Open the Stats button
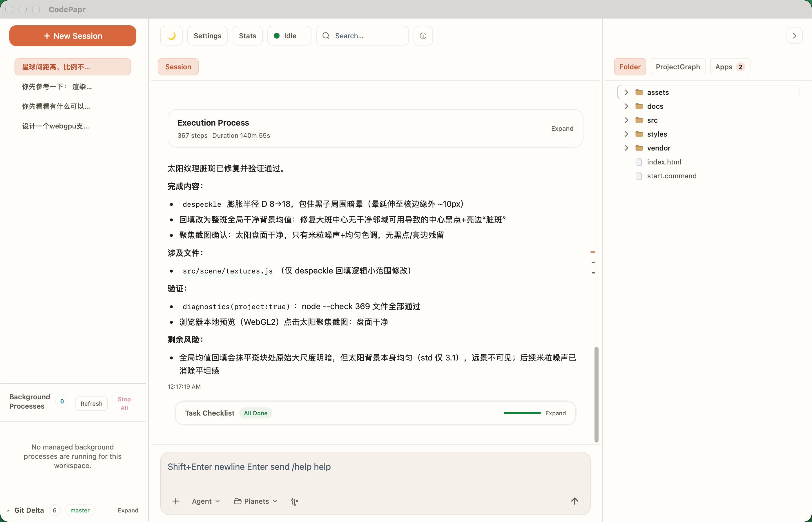 pyautogui.click(x=247, y=36)
